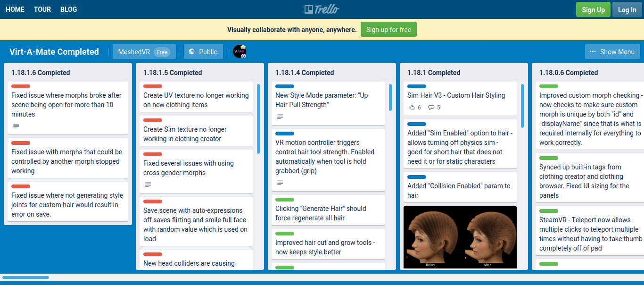Open card about morphs controlled by another morph
644x285 pixels.
(x=68, y=158)
